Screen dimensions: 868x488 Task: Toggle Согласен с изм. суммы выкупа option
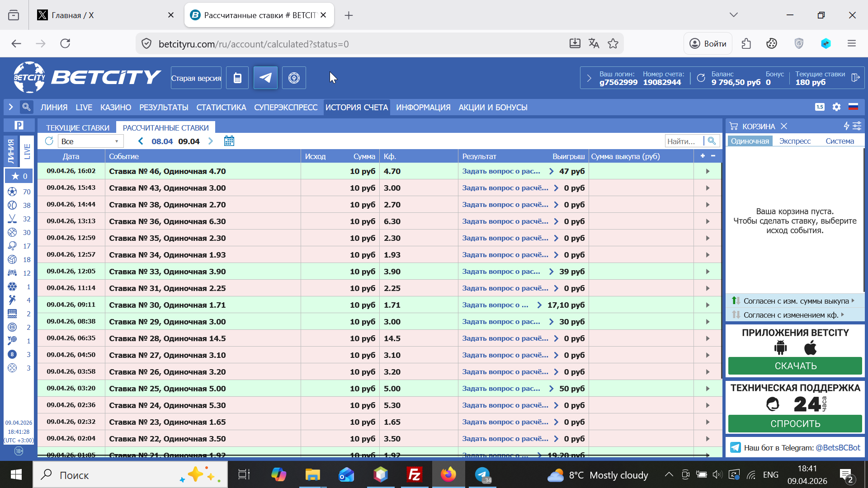(x=796, y=301)
